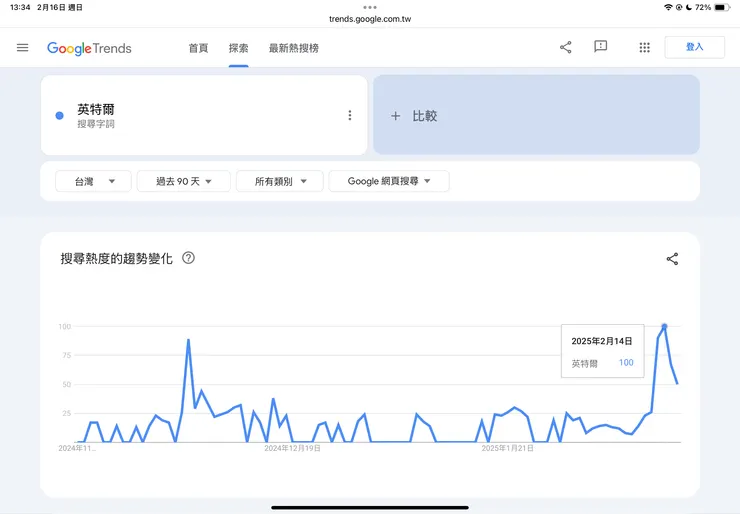Open the Google apps grid icon
Screen dimensions: 740x514
[645, 47]
